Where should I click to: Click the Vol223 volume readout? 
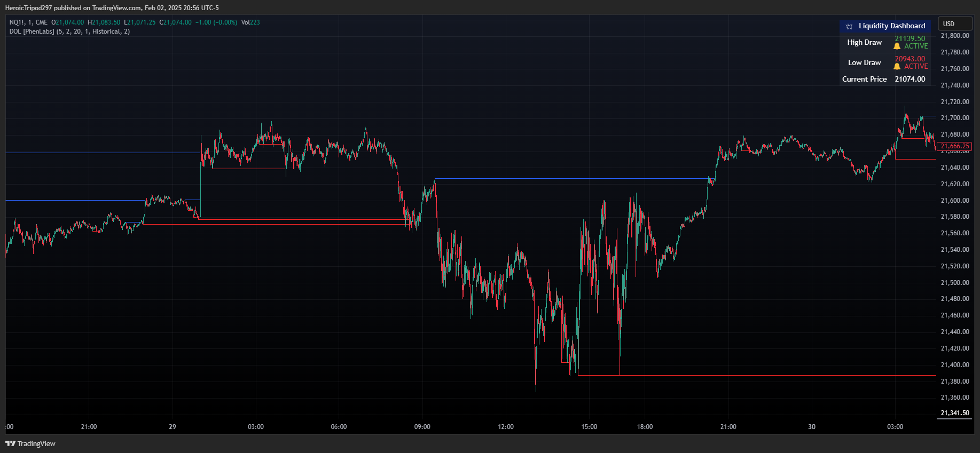coord(250,22)
